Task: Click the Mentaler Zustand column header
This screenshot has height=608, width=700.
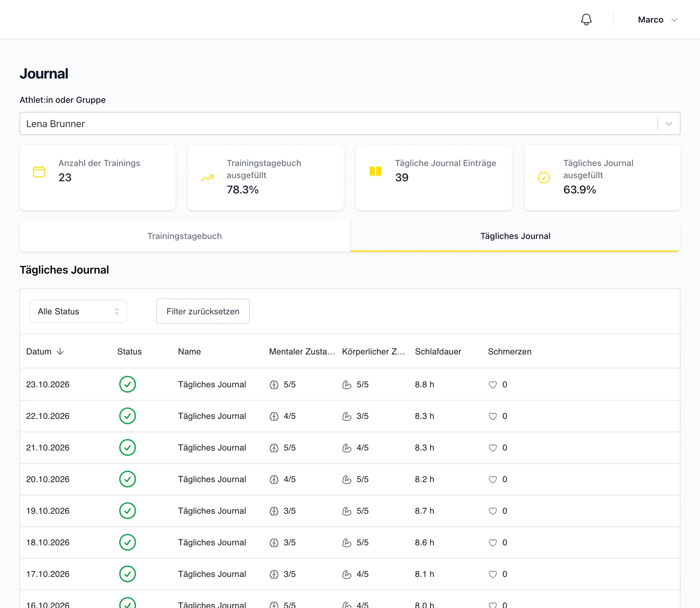Action: 302,352
